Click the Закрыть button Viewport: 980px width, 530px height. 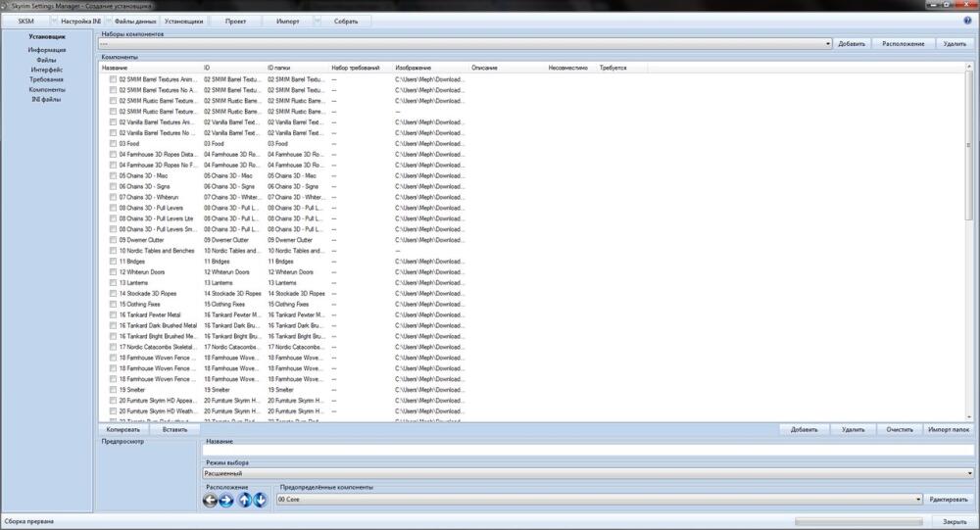[954, 521]
